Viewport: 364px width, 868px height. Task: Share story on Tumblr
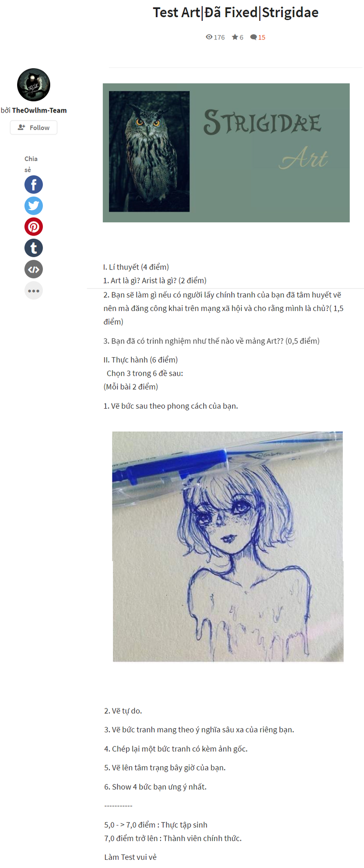point(33,248)
